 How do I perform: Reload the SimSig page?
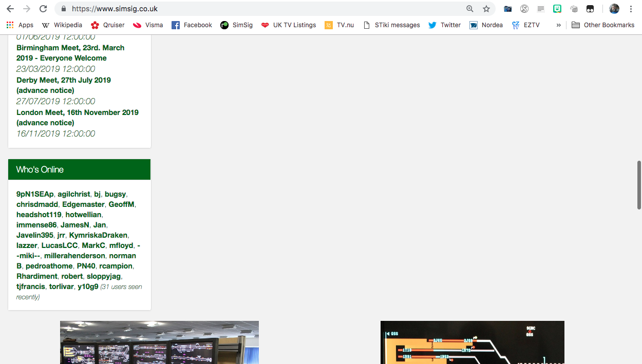[43, 9]
